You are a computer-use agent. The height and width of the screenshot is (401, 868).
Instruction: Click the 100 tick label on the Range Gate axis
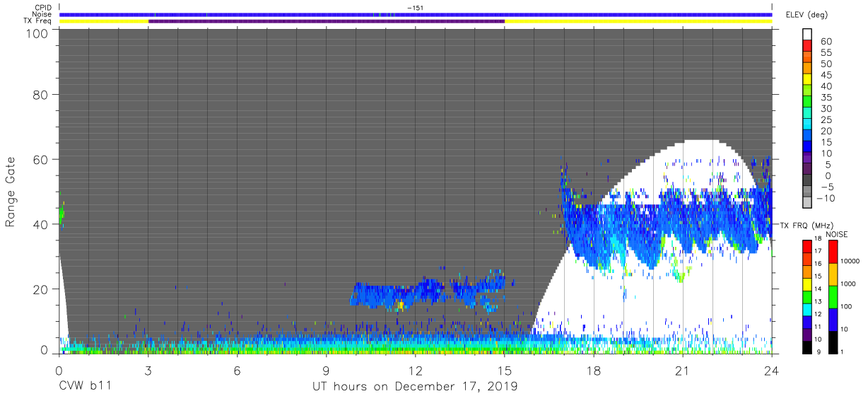[x=37, y=33]
